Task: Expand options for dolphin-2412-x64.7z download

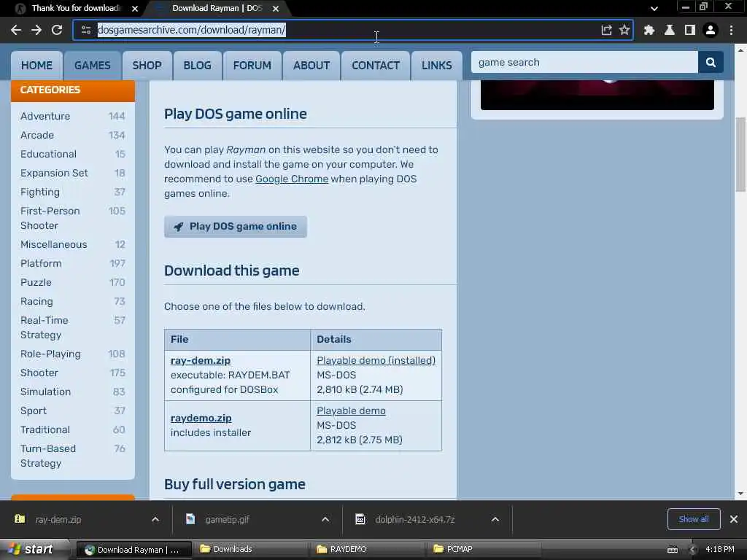Action: [x=495, y=519]
